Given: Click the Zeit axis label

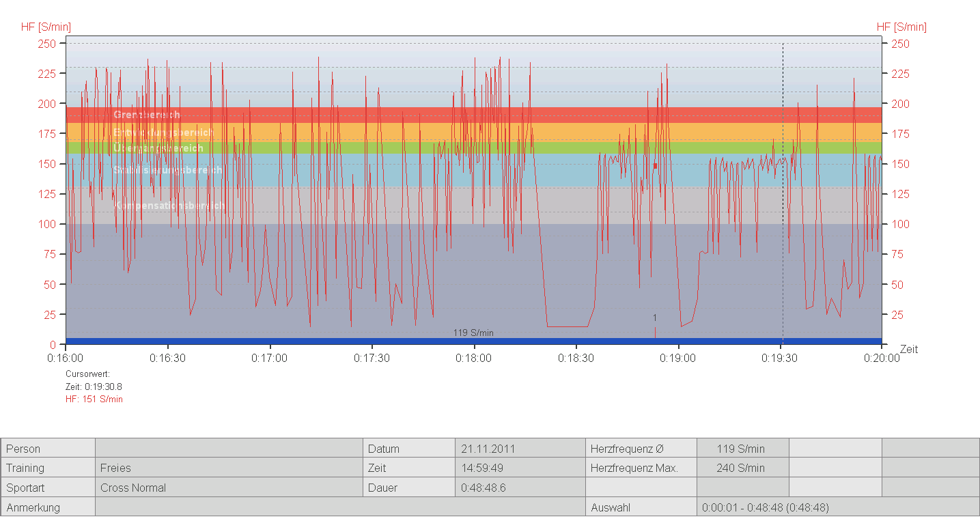Looking at the screenshot, I should [908, 349].
